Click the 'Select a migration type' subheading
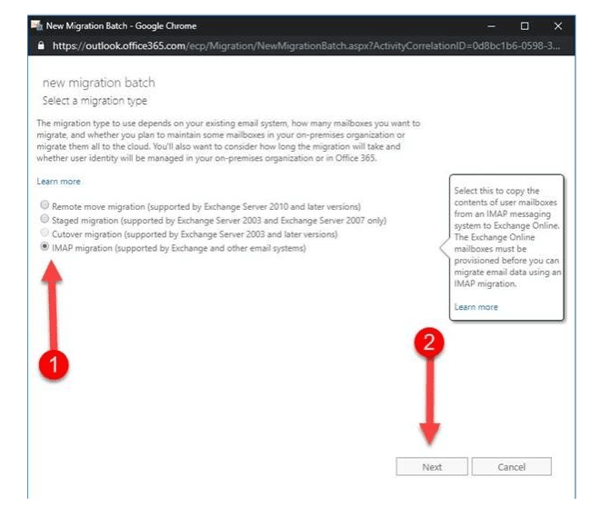 pyautogui.click(x=95, y=101)
